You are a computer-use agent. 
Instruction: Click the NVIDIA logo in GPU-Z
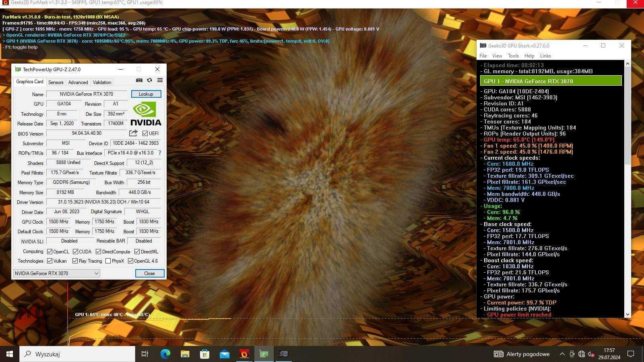[146, 114]
